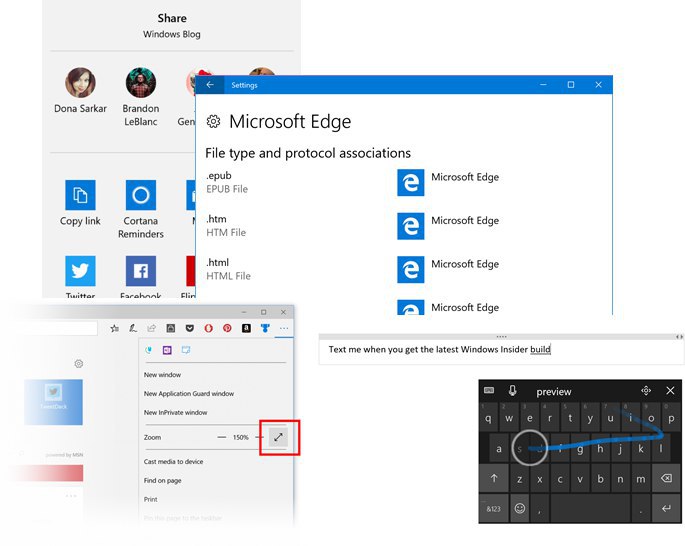Tap the Shift up-arrow key
This screenshot has height=546, width=685.
494,479
